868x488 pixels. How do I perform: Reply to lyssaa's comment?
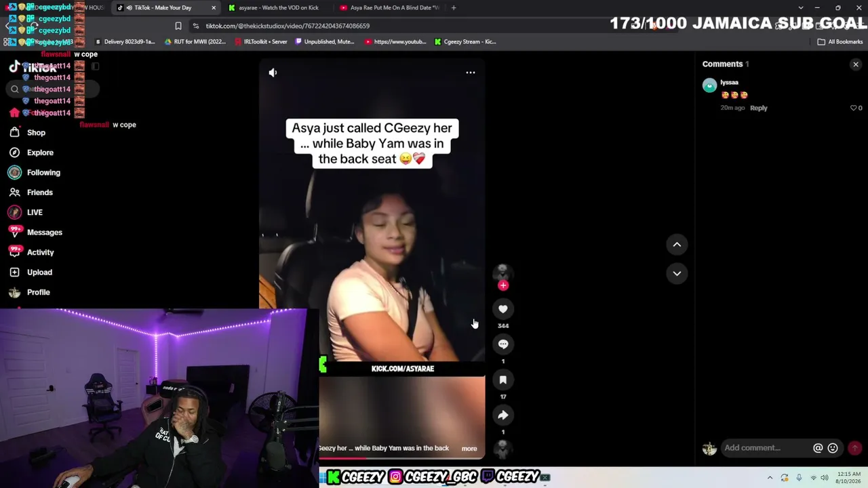coord(759,108)
